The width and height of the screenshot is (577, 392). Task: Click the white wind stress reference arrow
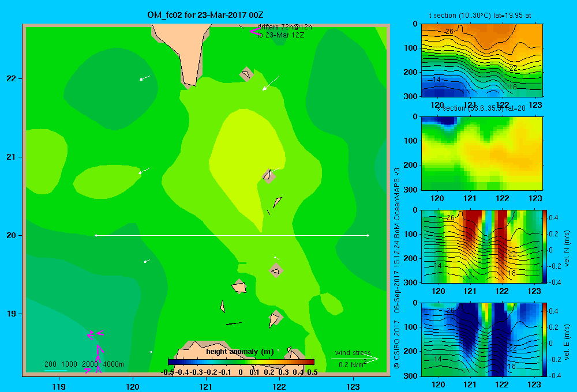pos(355,359)
